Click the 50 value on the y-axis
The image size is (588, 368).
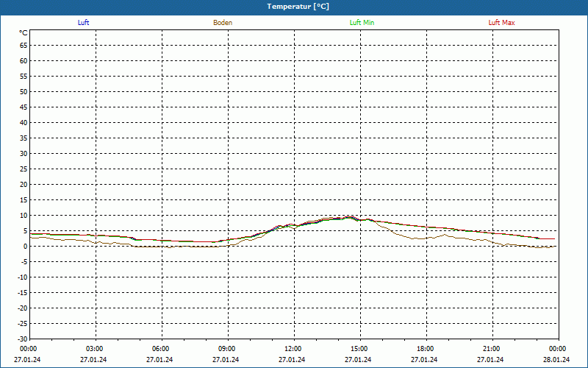pos(24,91)
